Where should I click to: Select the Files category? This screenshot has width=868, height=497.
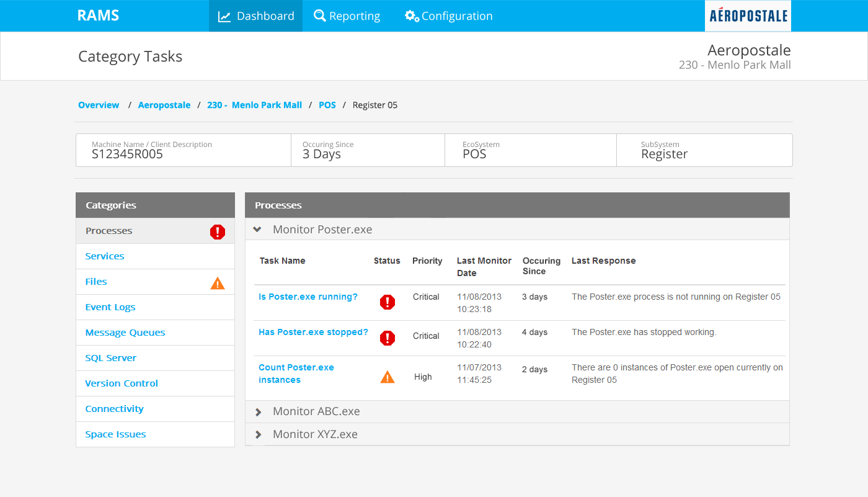point(155,282)
